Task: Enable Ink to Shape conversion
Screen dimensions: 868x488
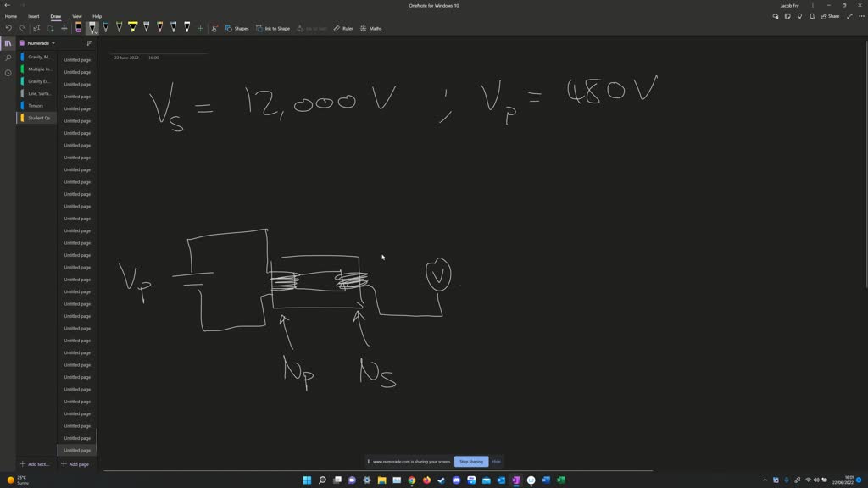Action: click(x=273, y=28)
